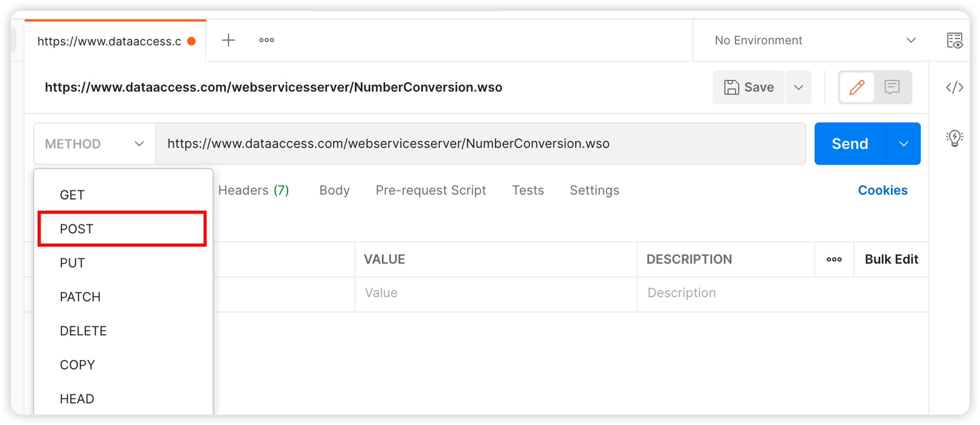The image size is (980, 425).
Task: Open the environment quick look eye icon
Action: [954, 41]
